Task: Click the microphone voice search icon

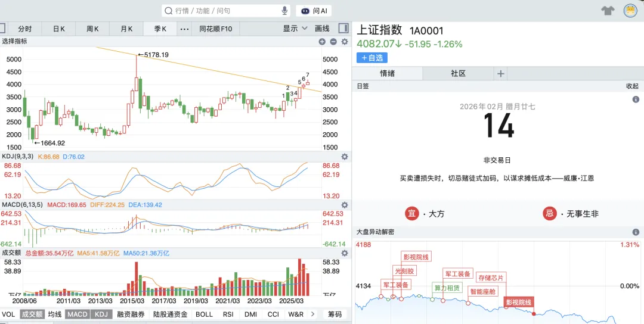Action: pyautogui.click(x=284, y=11)
